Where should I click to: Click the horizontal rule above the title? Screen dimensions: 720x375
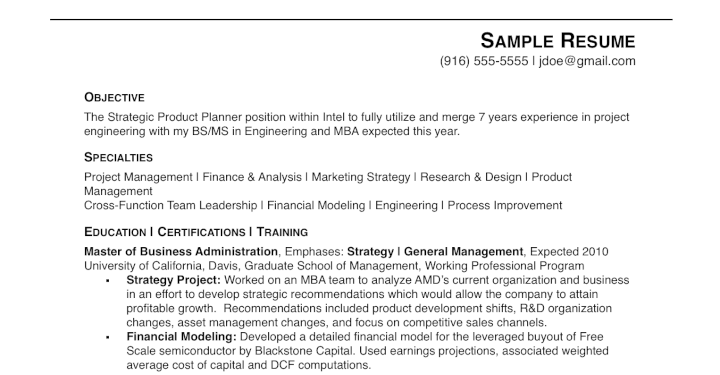[x=361, y=20]
